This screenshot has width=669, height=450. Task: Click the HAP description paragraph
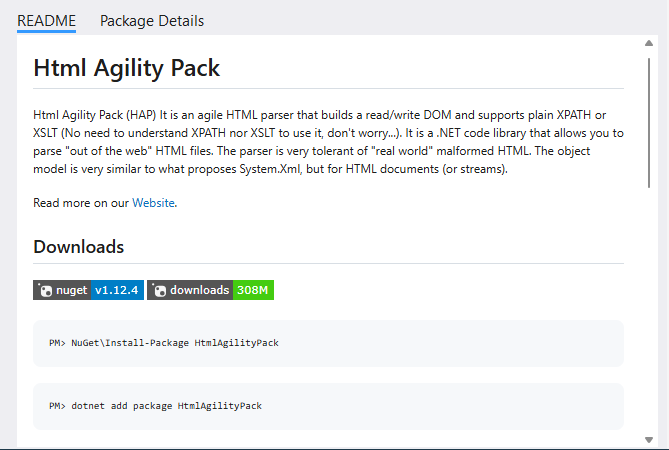click(x=329, y=142)
